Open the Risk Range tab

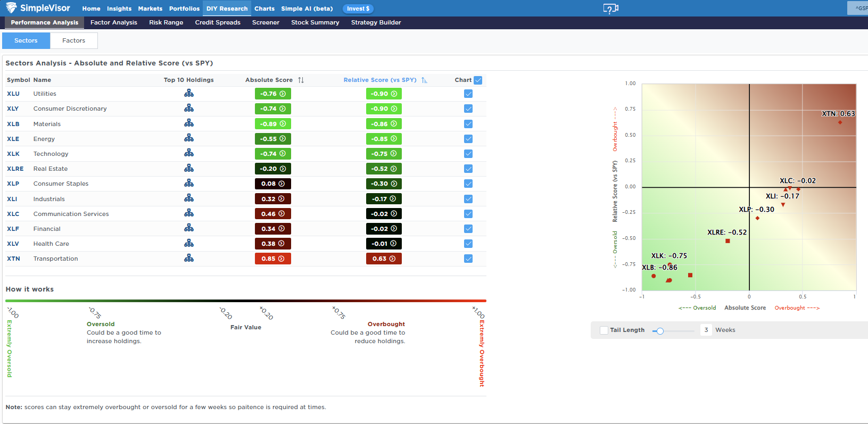pos(166,22)
